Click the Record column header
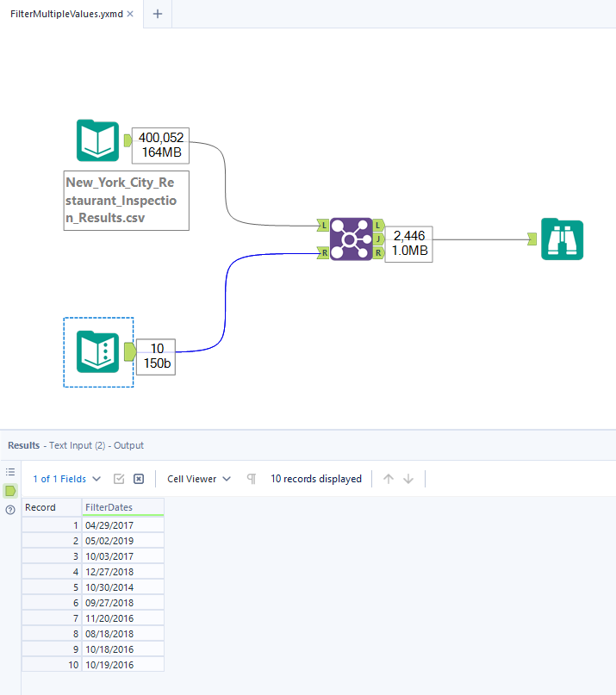 click(52, 507)
